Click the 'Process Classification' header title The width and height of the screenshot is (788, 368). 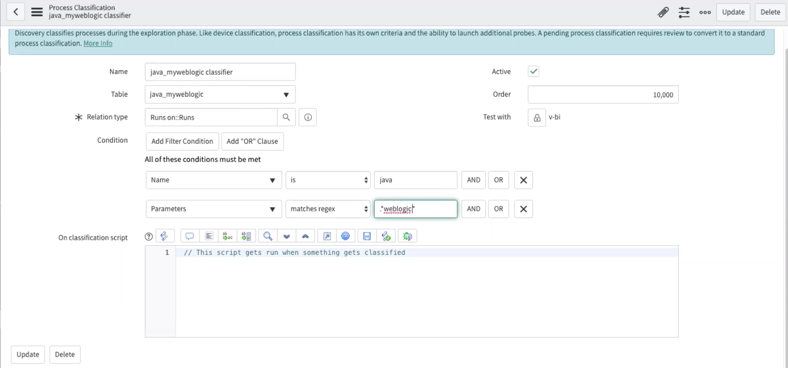point(82,8)
